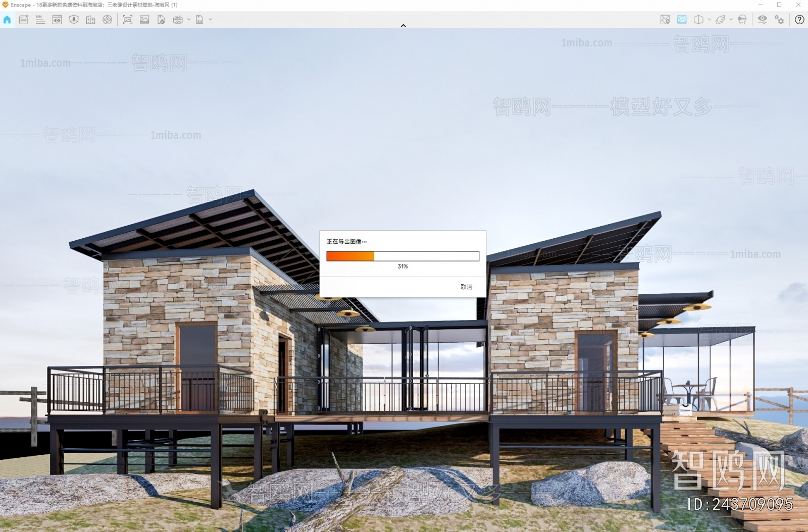The width and height of the screenshot is (808, 532).
Task: Toggle the minimap location icon
Action: [x=665, y=20]
